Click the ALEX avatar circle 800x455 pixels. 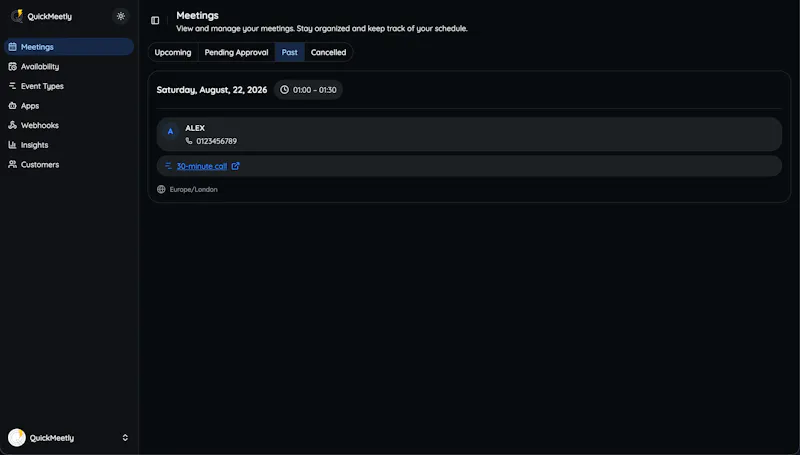pos(170,132)
